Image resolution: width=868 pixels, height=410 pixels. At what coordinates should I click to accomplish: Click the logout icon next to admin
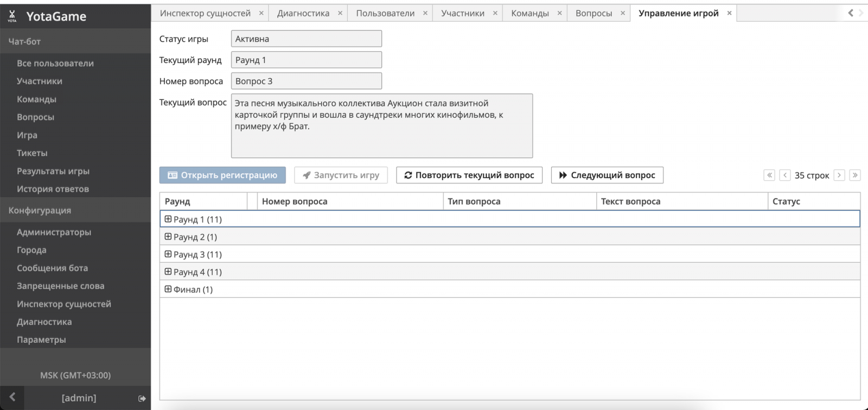point(142,399)
